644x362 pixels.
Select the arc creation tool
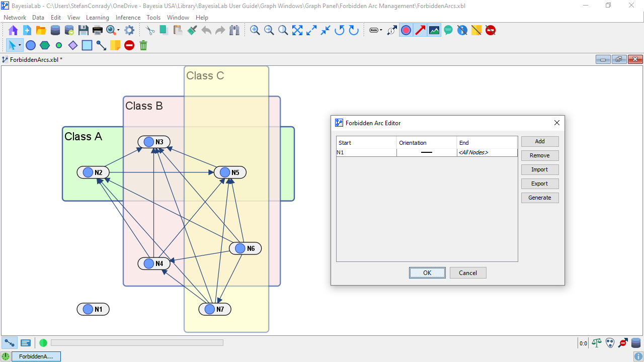(x=101, y=45)
